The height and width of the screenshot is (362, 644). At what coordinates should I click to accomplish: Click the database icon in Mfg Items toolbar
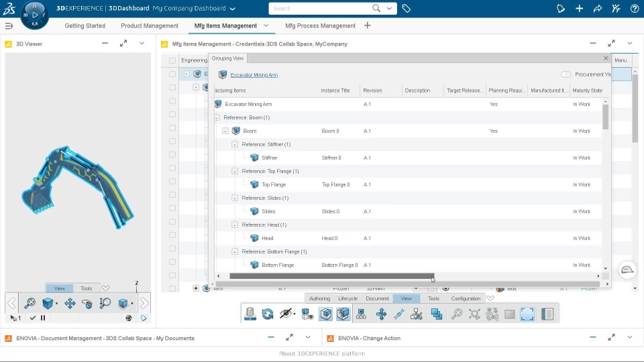[x=250, y=314]
